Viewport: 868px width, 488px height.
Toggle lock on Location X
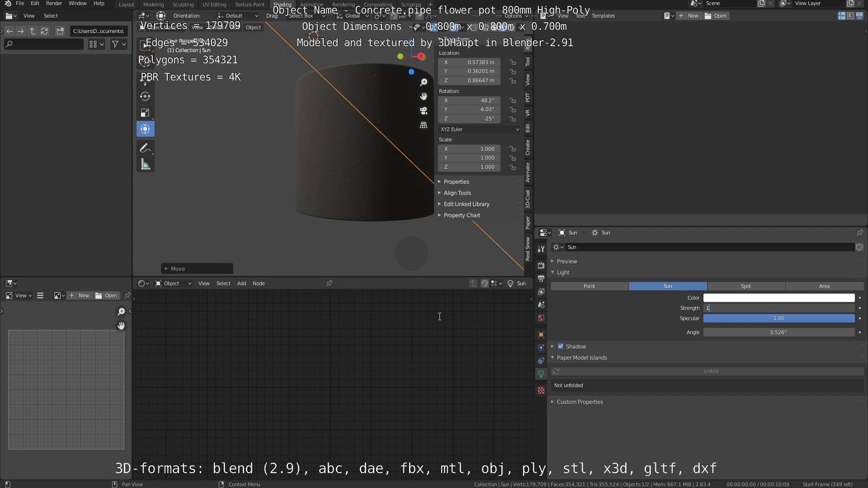[513, 62]
